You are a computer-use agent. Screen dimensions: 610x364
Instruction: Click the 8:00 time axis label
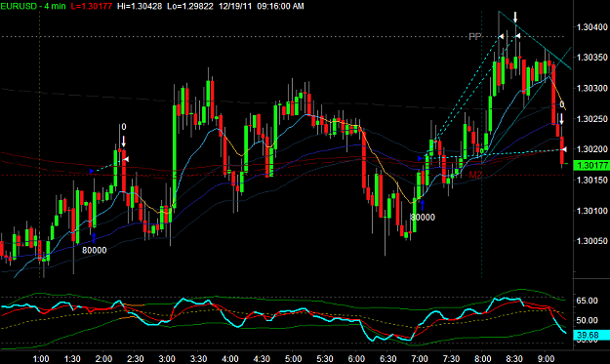pos(482,358)
